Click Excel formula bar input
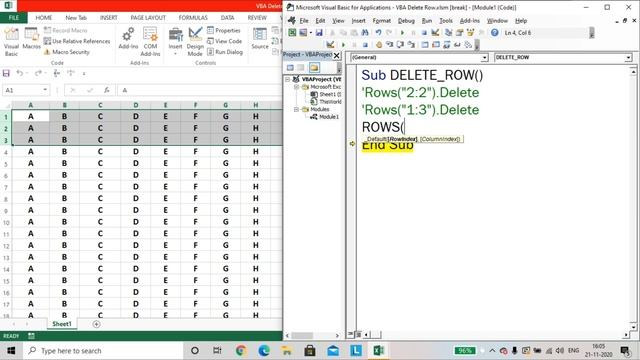This screenshot has height=360, width=640. pos(200,90)
